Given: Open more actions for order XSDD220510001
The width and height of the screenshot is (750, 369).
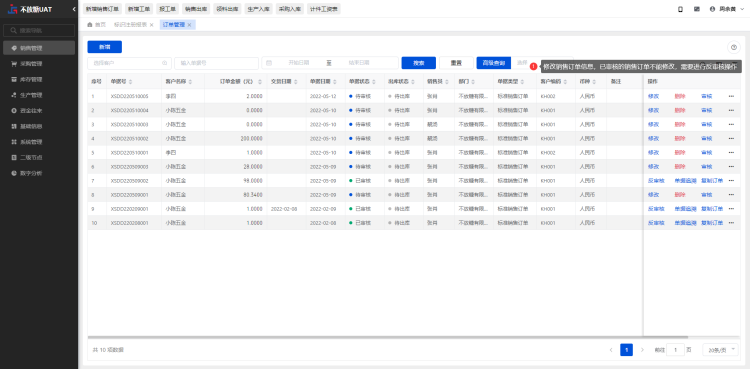Looking at the screenshot, I should pyautogui.click(x=731, y=152).
